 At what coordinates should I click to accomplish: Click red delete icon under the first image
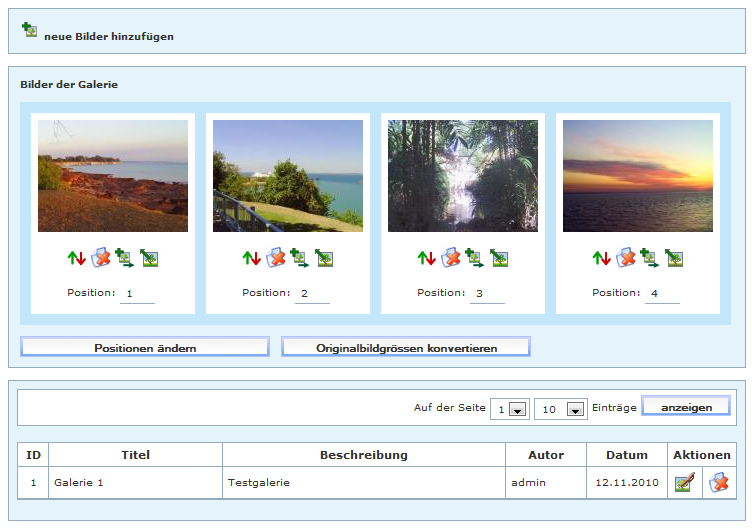(x=101, y=258)
